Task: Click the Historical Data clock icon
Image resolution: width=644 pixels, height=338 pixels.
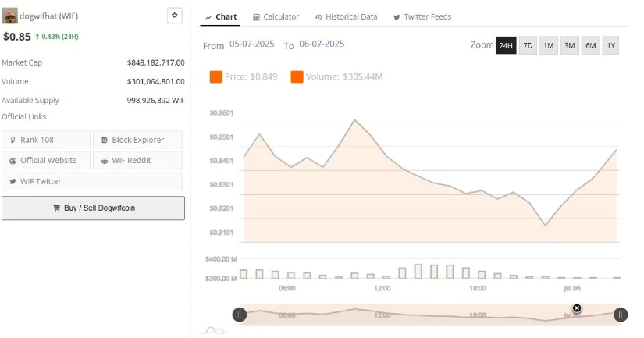Action: pos(318,17)
